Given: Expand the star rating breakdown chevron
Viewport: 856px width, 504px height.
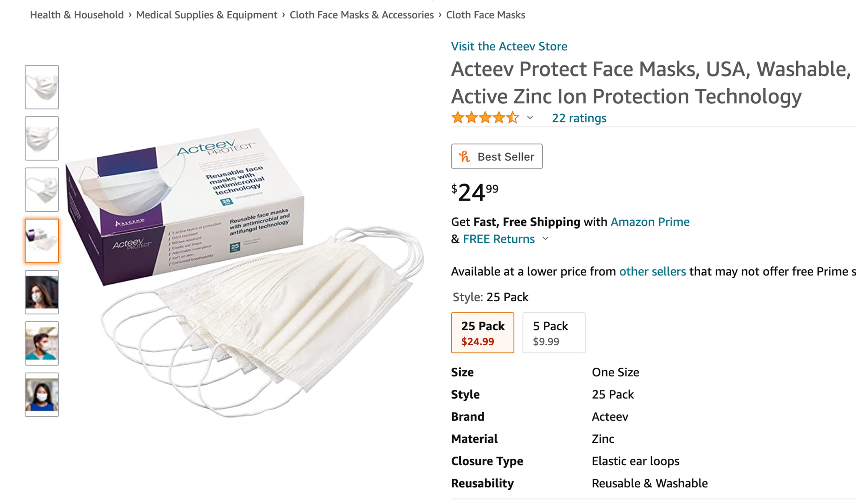Looking at the screenshot, I should pos(530,118).
